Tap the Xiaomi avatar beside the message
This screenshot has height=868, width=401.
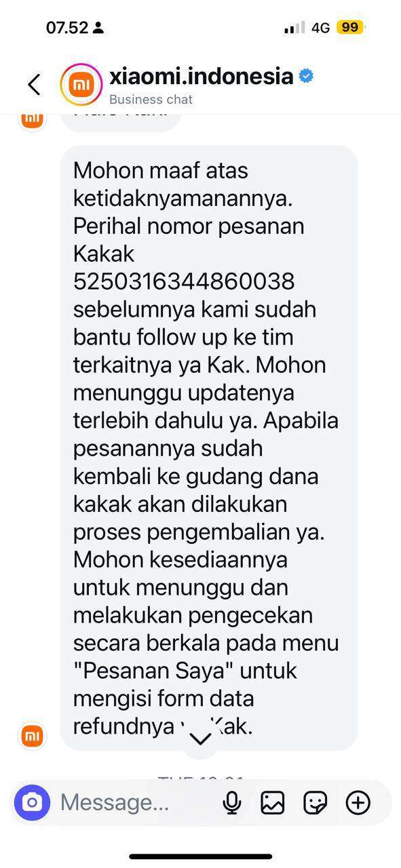tap(33, 735)
